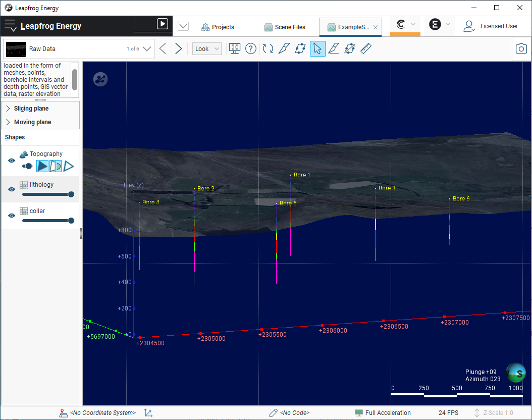Open the Look dropdown menu
Screen dimensions: 532x420
coord(206,49)
